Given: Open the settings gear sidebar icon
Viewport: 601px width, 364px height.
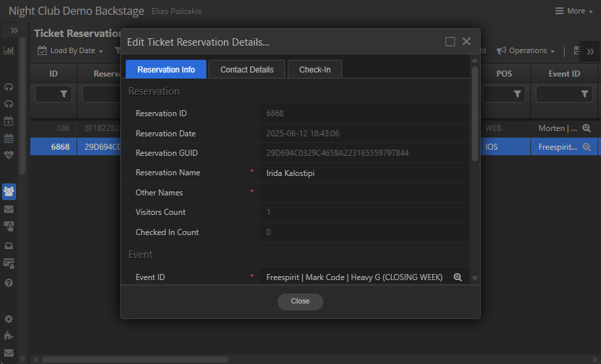Looking at the screenshot, I should [9, 319].
